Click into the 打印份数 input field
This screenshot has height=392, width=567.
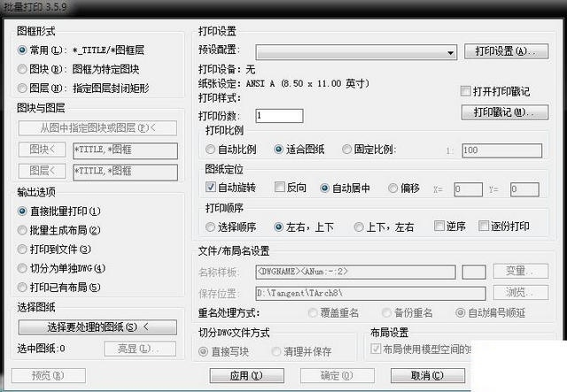pyautogui.click(x=279, y=116)
